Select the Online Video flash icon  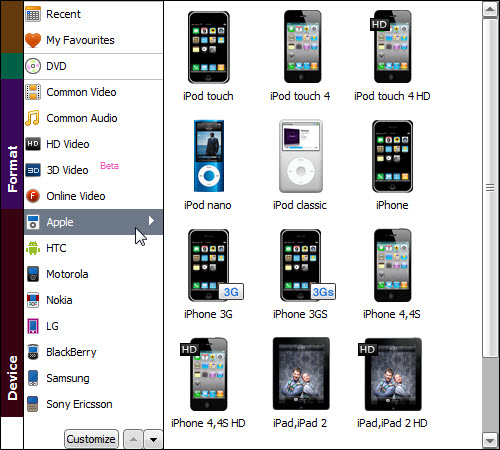(33, 196)
